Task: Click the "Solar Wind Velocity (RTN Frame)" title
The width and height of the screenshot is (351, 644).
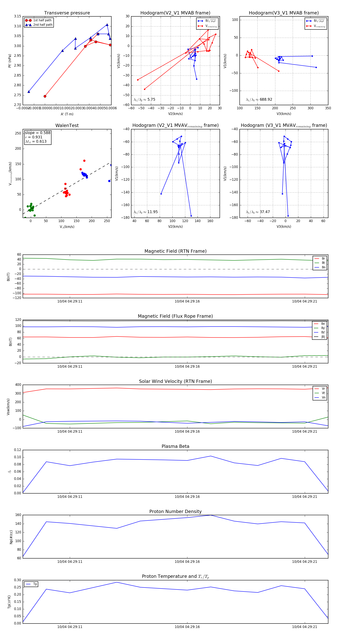Action: [x=175, y=381]
